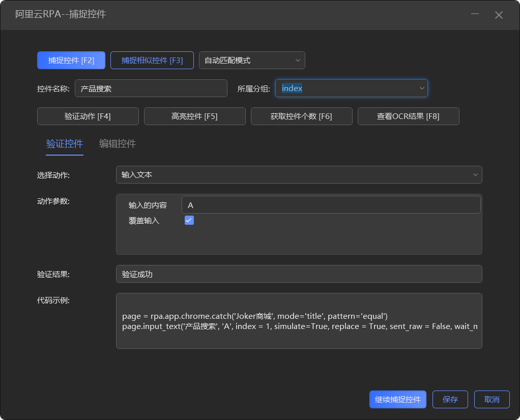Open the 选择动作 输入文本 dropdown
This screenshot has width=520, height=420.
pos(299,175)
